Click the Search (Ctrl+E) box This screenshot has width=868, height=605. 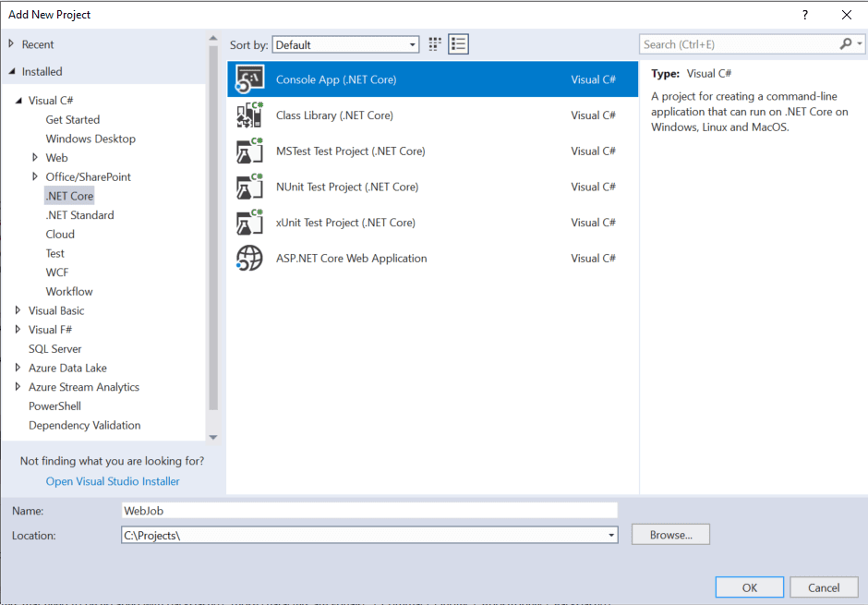739,44
